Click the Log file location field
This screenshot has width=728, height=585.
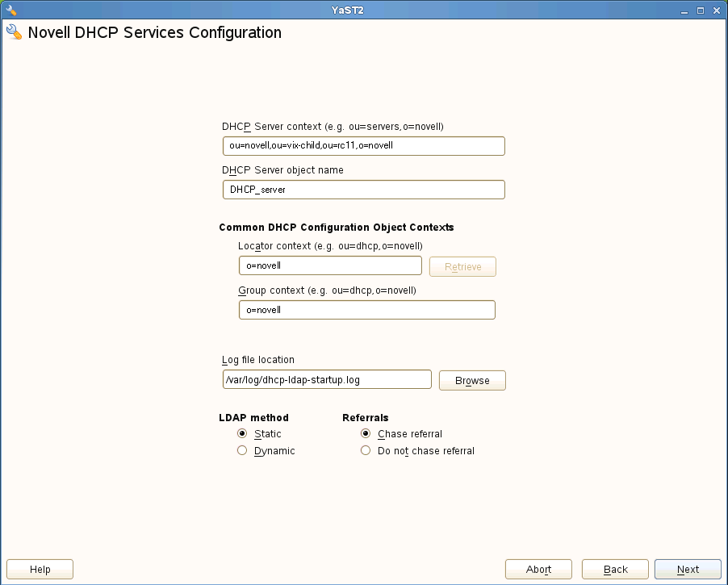coord(327,379)
